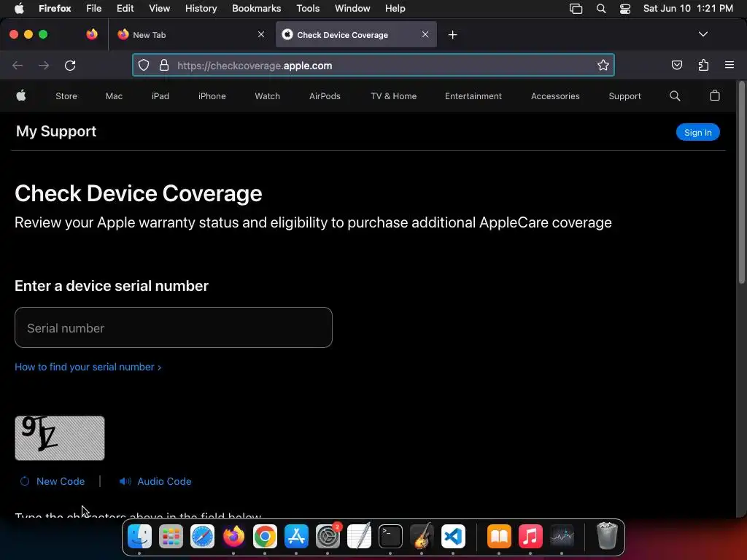Open the Music app from the Dock

(x=530, y=536)
